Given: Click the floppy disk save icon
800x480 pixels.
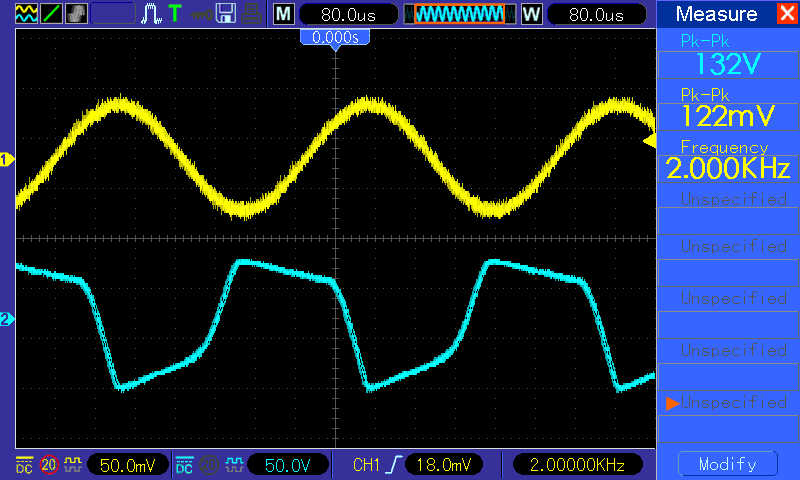Looking at the screenshot, I should (227, 14).
